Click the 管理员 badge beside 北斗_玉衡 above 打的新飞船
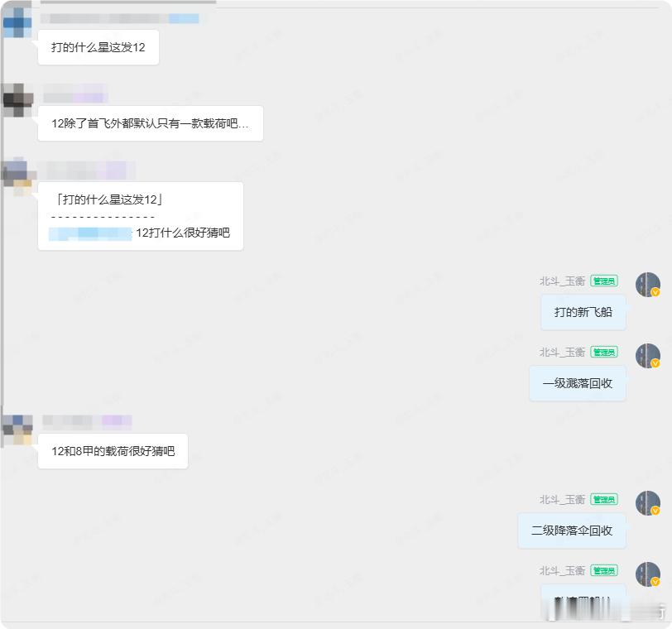Screen dimensions: 672x629 pyautogui.click(x=603, y=281)
